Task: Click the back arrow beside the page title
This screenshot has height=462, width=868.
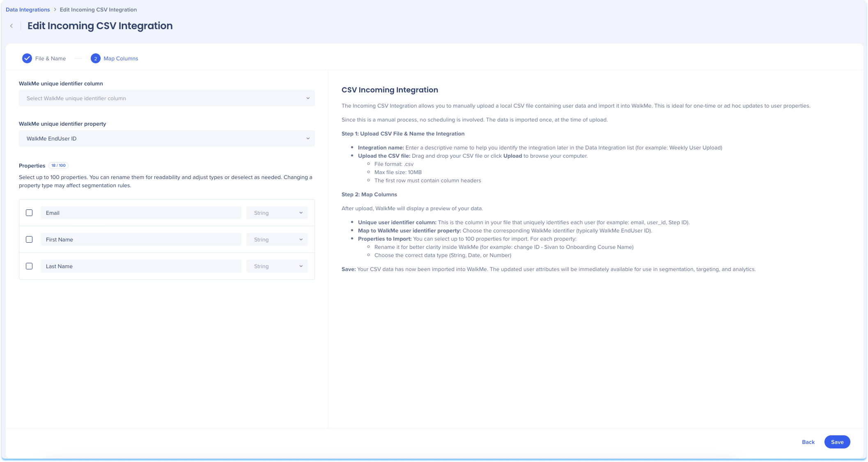Action: coord(11,26)
